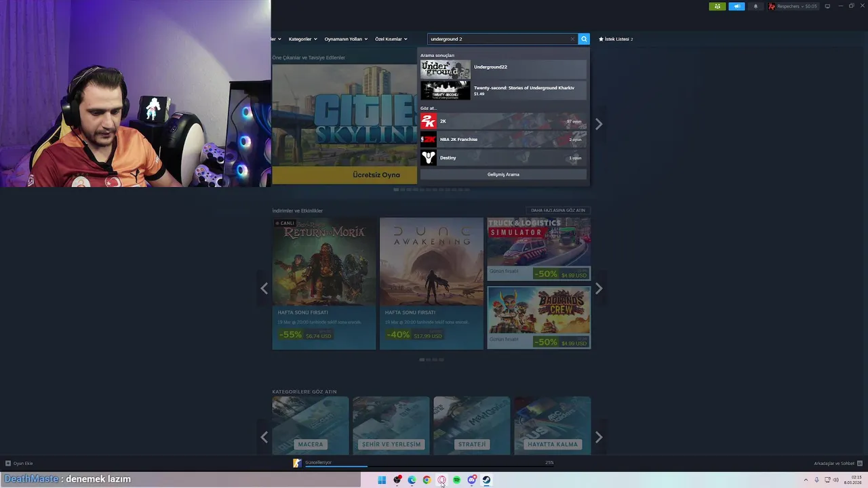Click the sales carousel page indicator dots
868x488 pixels.
point(431,360)
